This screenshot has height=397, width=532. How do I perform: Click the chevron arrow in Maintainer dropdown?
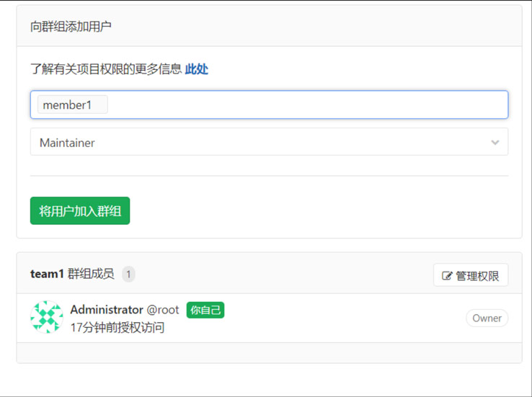495,143
